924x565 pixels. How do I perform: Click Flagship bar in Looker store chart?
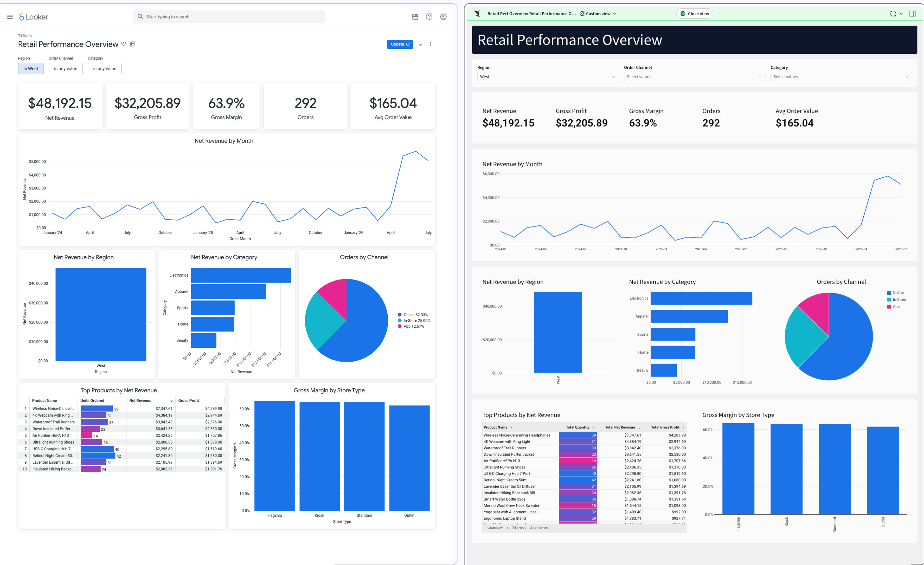[275, 456]
